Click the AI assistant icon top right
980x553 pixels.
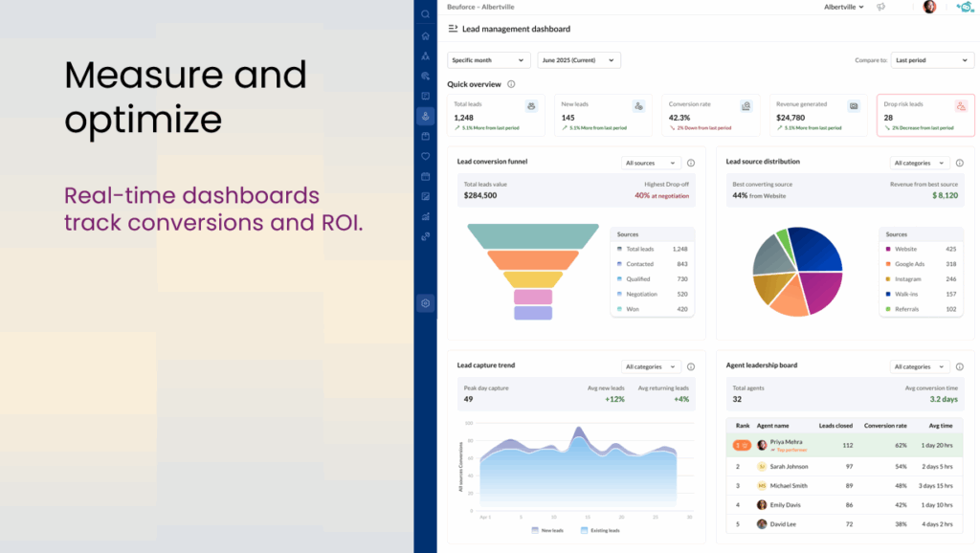click(965, 7)
